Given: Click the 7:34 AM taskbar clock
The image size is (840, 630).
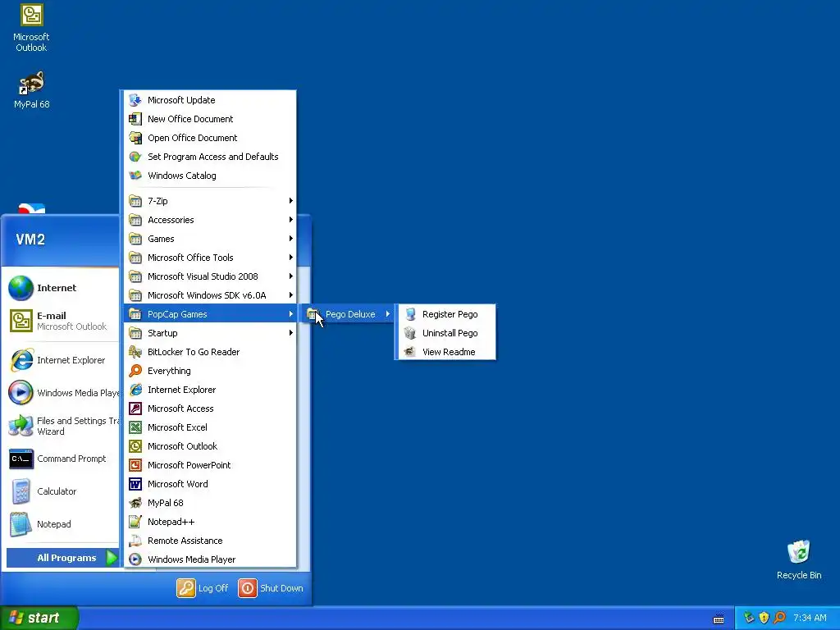Looking at the screenshot, I should (x=810, y=618).
